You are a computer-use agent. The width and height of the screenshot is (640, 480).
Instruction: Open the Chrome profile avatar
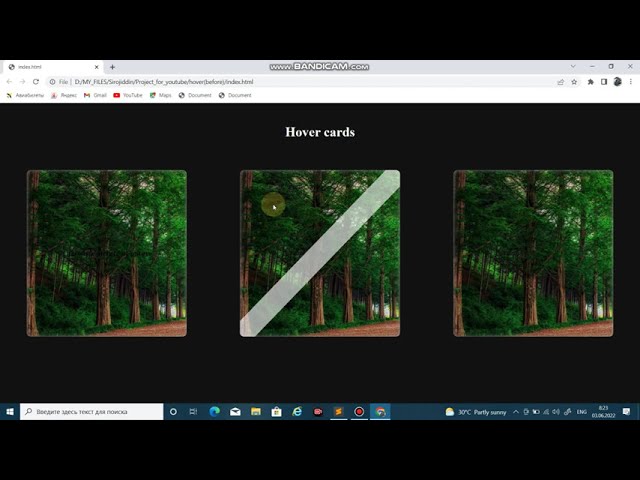[x=618, y=82]
